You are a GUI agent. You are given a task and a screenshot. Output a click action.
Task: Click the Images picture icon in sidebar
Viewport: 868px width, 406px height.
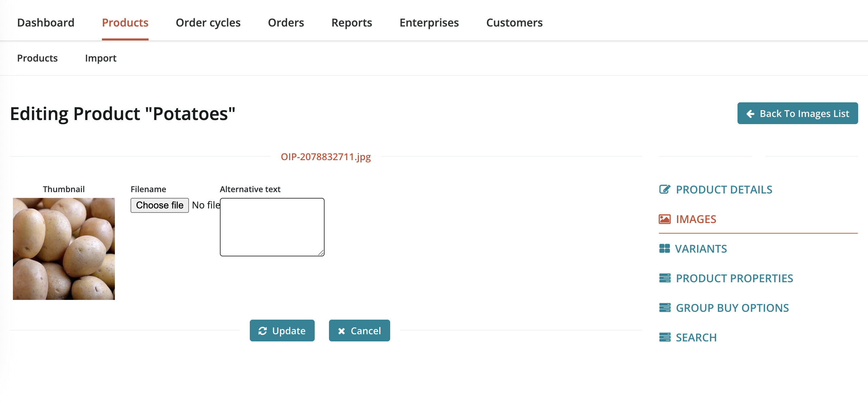click(x=664, y=219)
